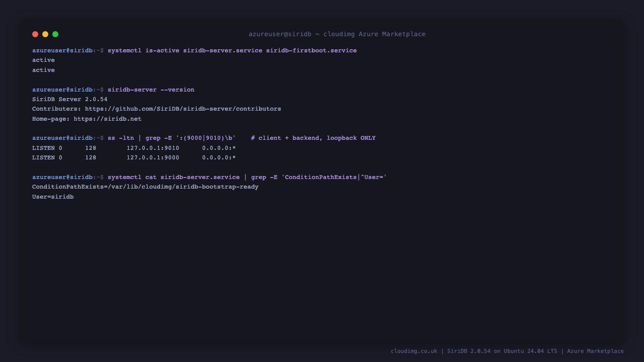This screenshot has width=644, height=362.
Task: Click the first 'active' output line
Action: 43,60
